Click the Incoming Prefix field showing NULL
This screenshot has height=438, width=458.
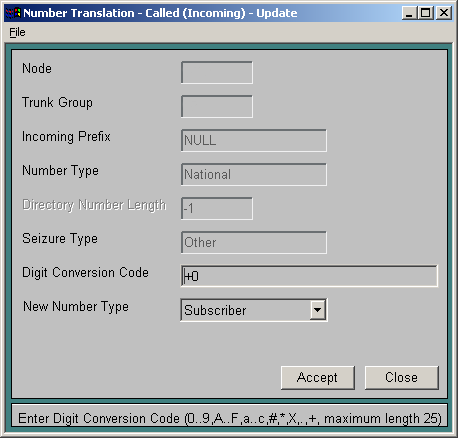[x=254, y=140]
